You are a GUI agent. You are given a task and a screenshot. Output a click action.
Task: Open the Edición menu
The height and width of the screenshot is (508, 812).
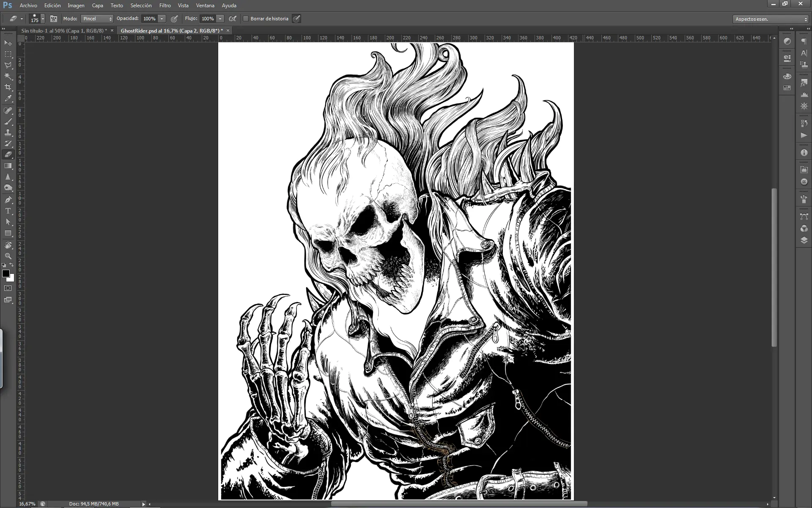[x=52, y=6]
